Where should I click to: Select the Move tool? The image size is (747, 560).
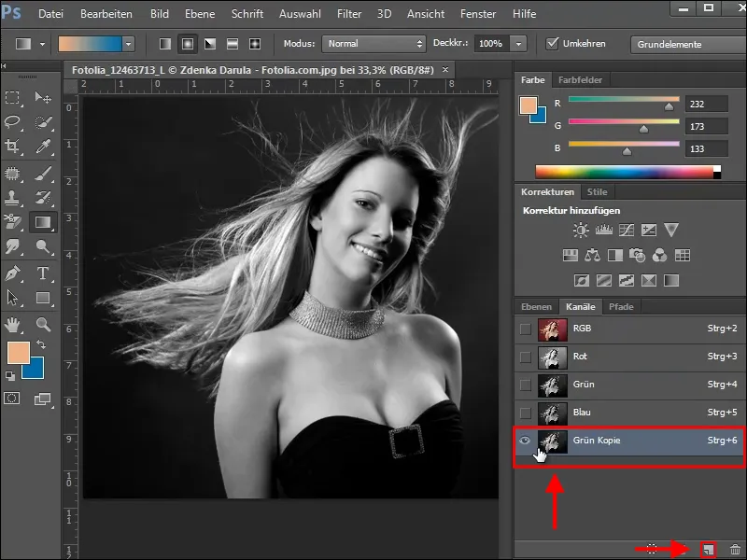point(43,98)
